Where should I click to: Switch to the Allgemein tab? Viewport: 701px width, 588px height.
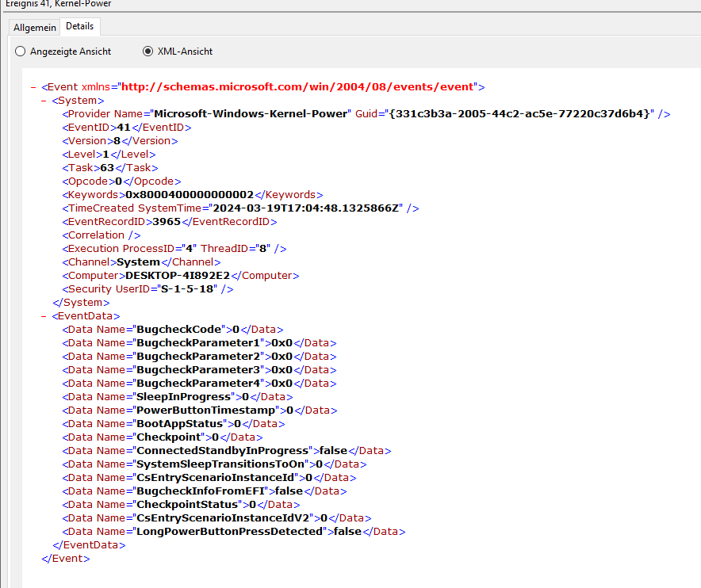tap(34, 27)
